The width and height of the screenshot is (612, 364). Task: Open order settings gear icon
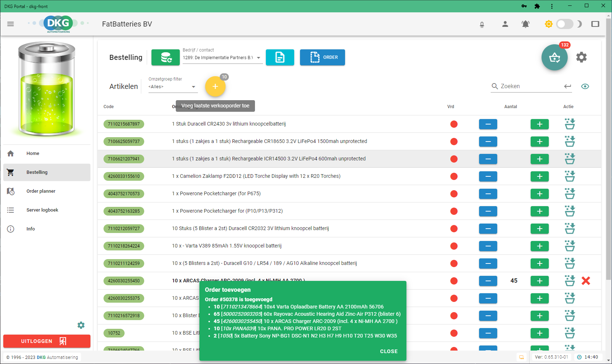pyautogui.click(x=581, y=57)
